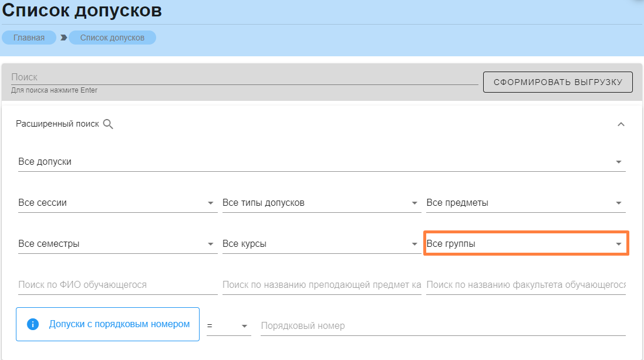The height and width of the screenshot is (360, 644).
Task: Collapse the advanced search panel chevron
Action: pos(621,124)
